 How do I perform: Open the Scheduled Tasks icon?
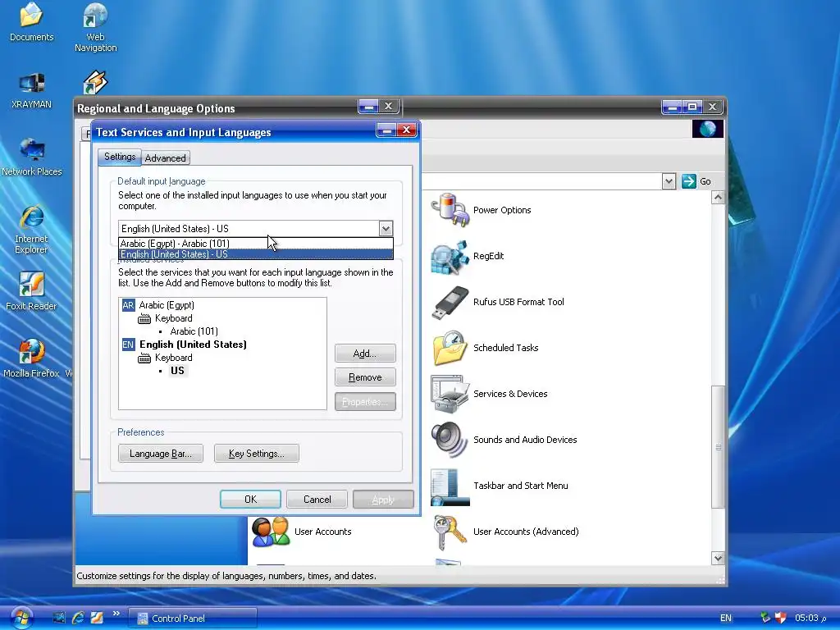[x=484, y=348]
